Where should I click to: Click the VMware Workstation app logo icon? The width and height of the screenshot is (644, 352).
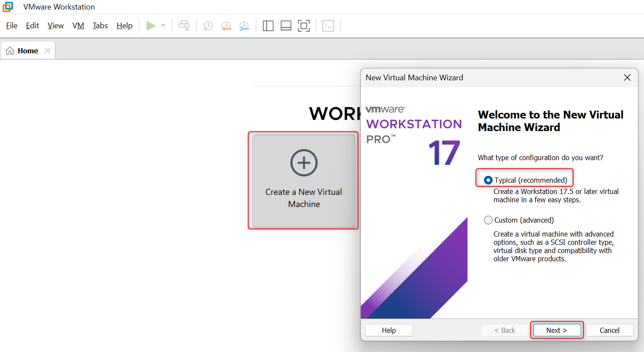point(7,7)
